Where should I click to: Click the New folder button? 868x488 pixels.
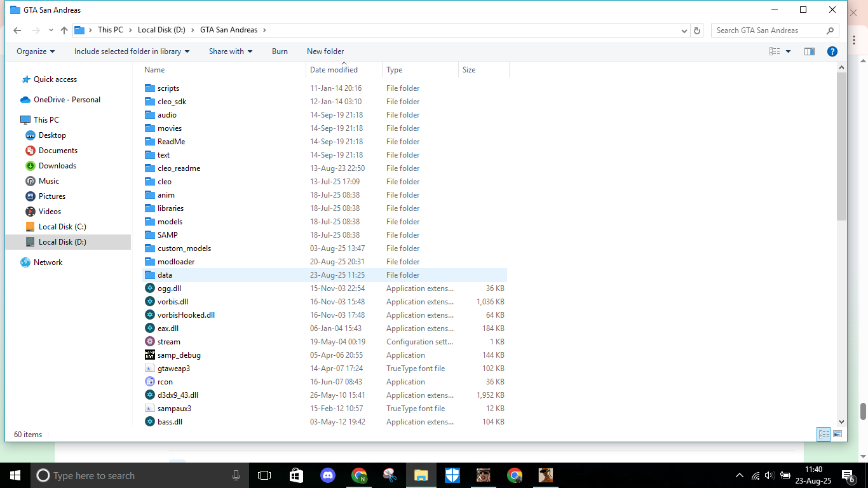coord(325,51)
